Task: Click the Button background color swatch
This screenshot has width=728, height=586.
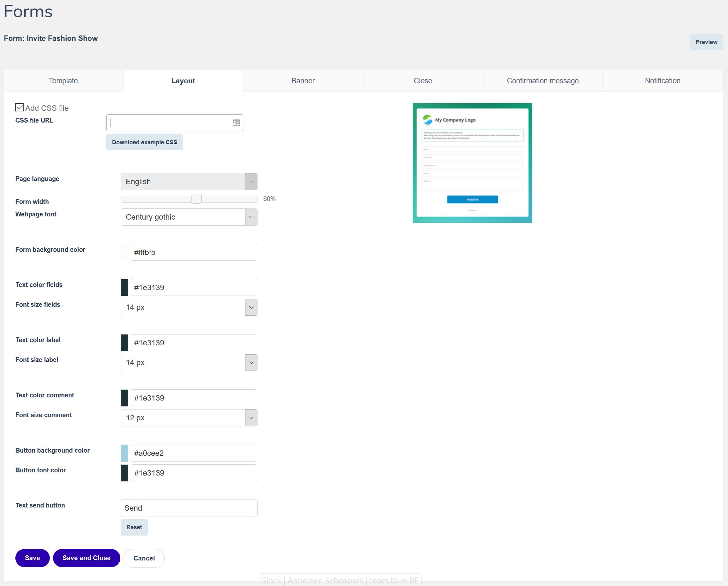Action: pos(124,453)
